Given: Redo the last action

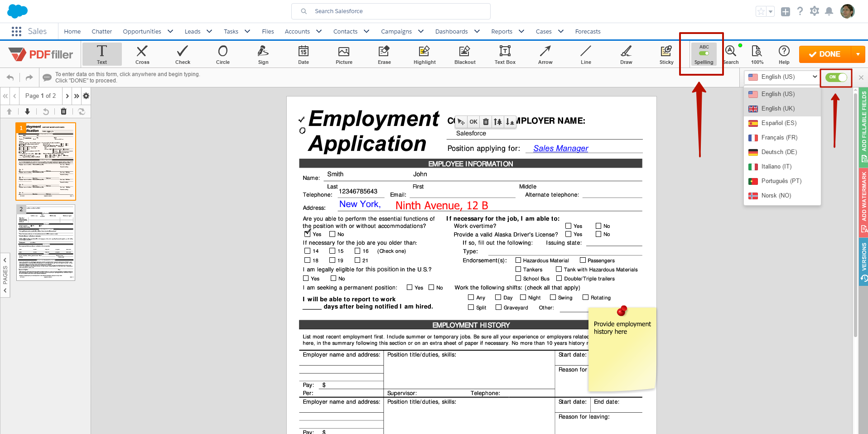Looking at the screenshot, I should (29, 77).
